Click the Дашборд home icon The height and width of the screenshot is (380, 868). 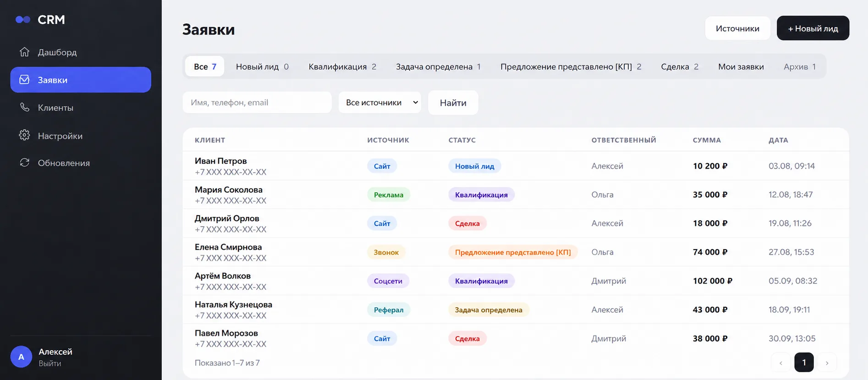point(25,52)
